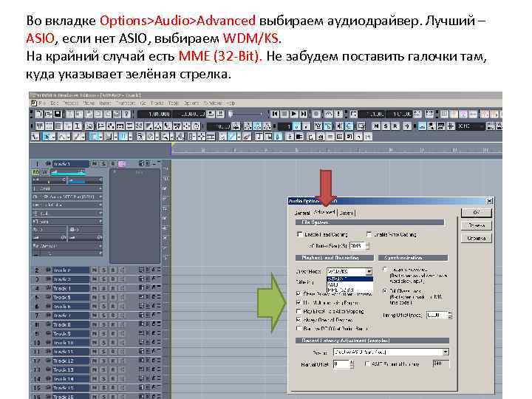Choose MME (32-Bit) in Driver Mode list
The width and height of the screenshot is (532, 399).
(349, 290)
